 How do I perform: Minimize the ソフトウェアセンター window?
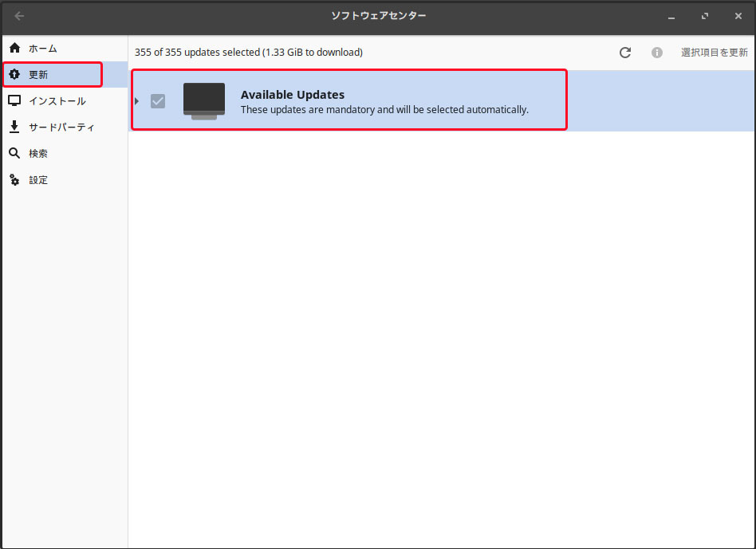pyautogui.click(x=671, y=16)
